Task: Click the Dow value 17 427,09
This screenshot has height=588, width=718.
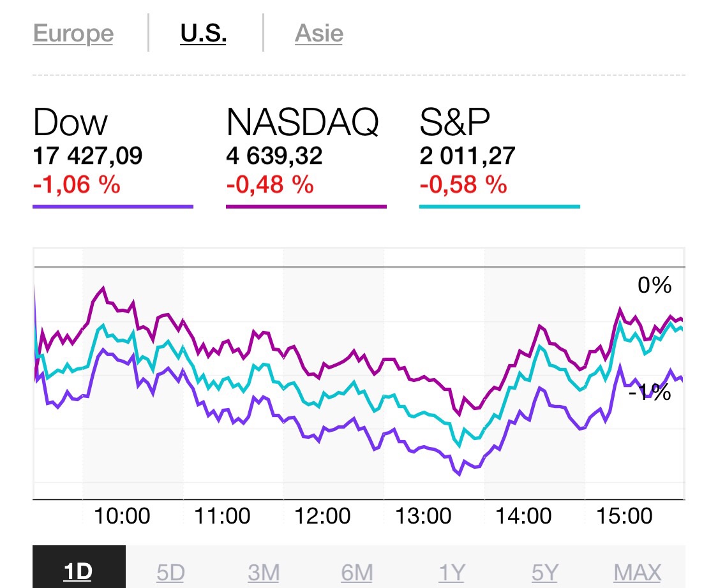Action: (x=87, y=156)
